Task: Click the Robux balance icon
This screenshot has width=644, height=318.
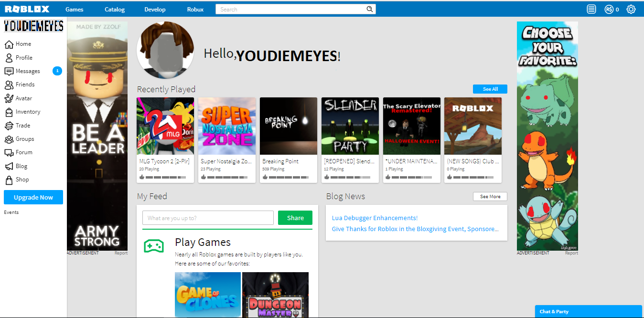Action: point(609,9)
